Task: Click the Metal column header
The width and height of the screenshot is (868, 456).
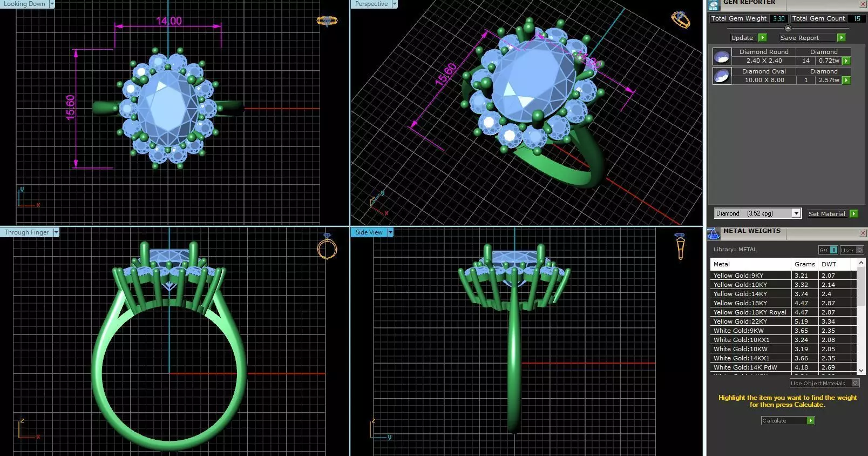Action: coord(751,264)
